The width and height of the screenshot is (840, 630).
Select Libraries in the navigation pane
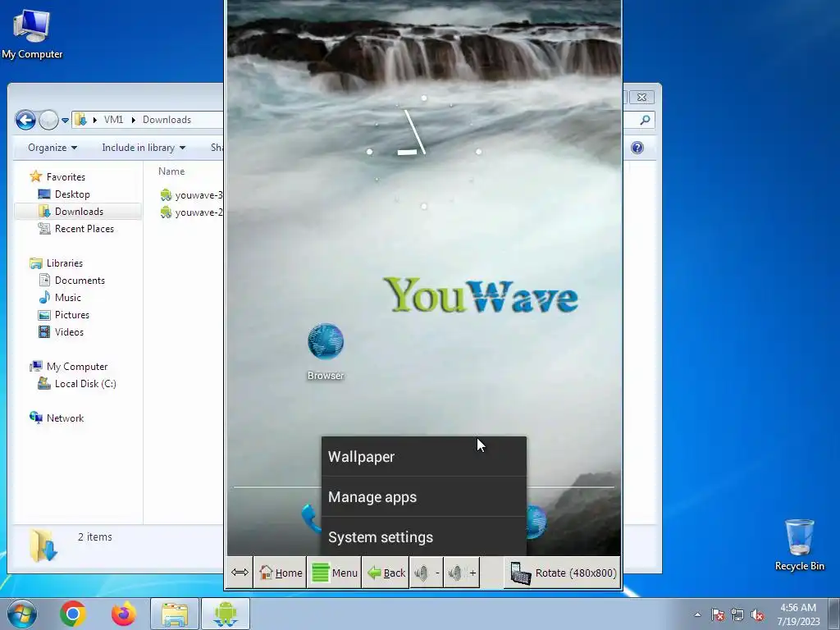pyautogui.click(x=64, y=263)
